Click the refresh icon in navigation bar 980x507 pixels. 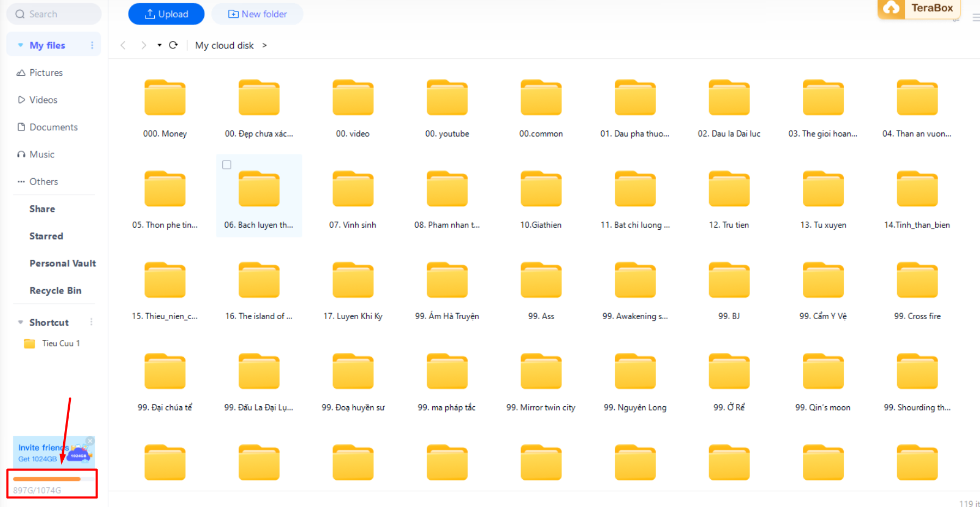point(173,45)
